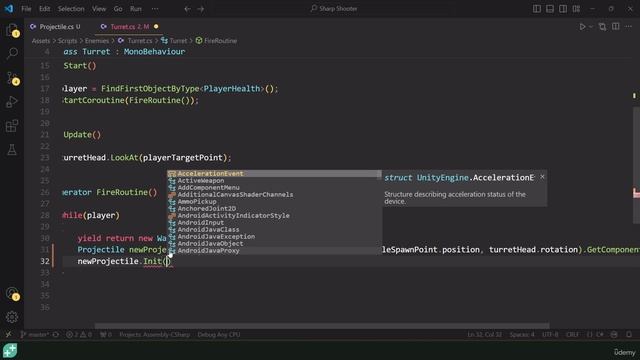The image size is (640, 360).
Task: Choose AndroidJavaProxy suggestion
Action: [274, 251]
